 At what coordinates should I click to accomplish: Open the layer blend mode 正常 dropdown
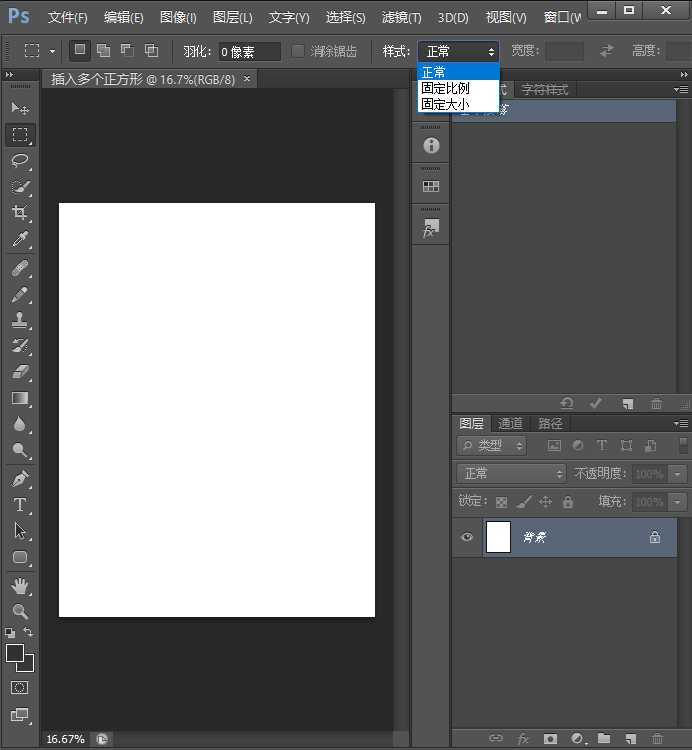point(512,474)
